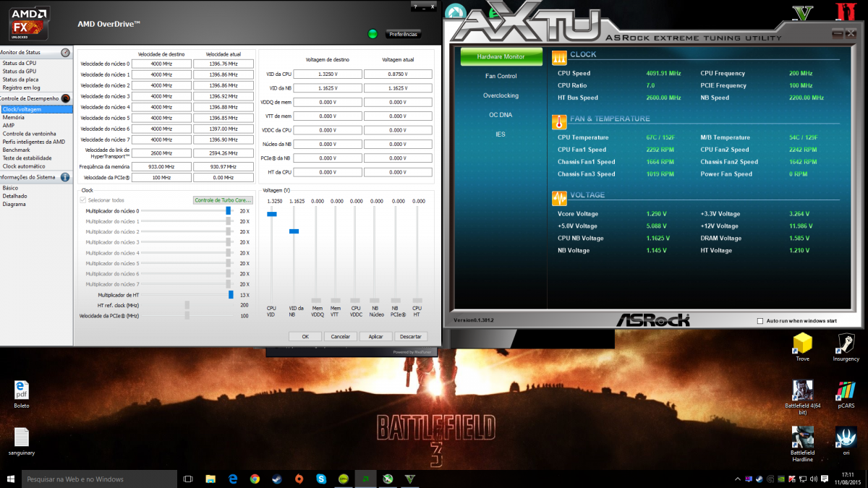Click the HT ref. clock slider

point(187,305)
